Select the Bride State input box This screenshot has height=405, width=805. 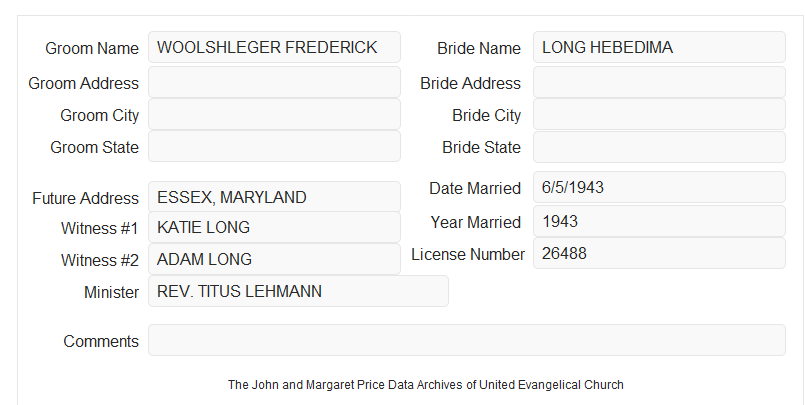pos(659,147)
